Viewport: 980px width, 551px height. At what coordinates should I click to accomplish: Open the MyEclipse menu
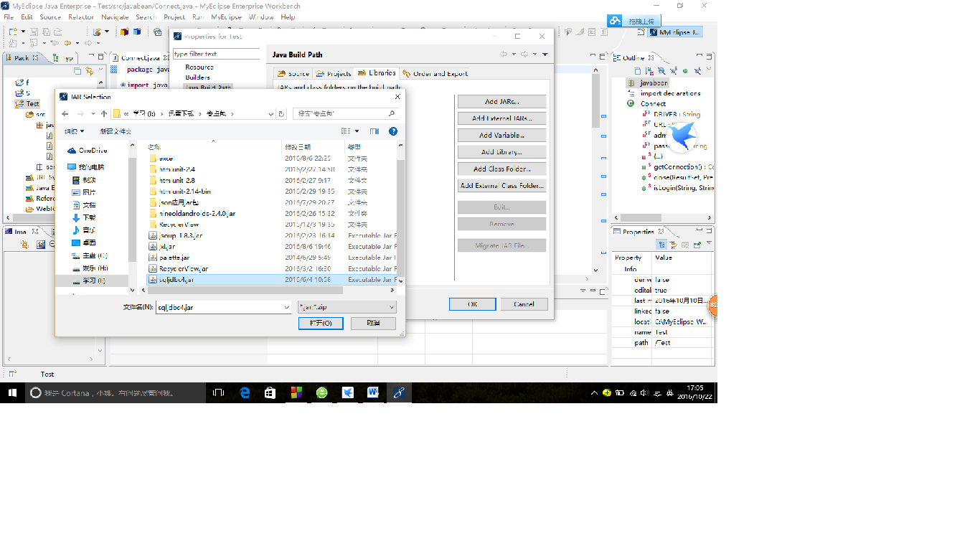click(227, 17)
